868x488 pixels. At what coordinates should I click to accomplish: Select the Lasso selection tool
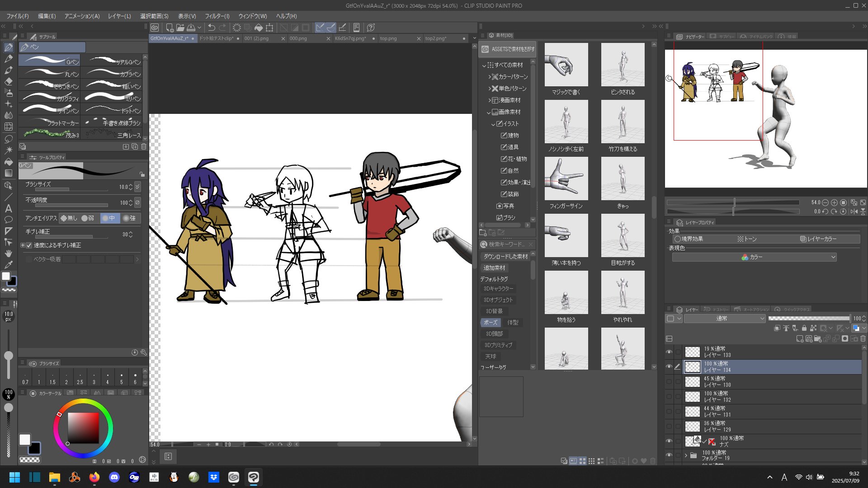pyautogui.click(x=8, y=139)
